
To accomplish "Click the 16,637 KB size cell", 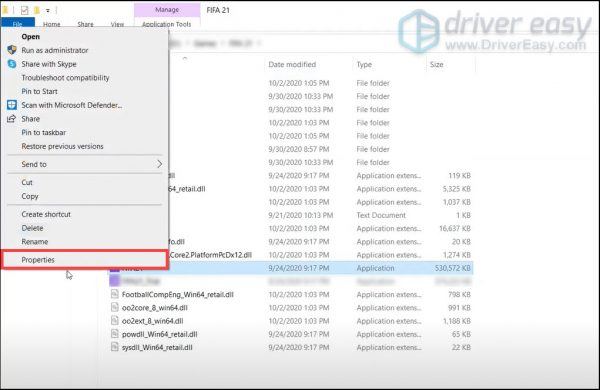I will pos(455,228).
